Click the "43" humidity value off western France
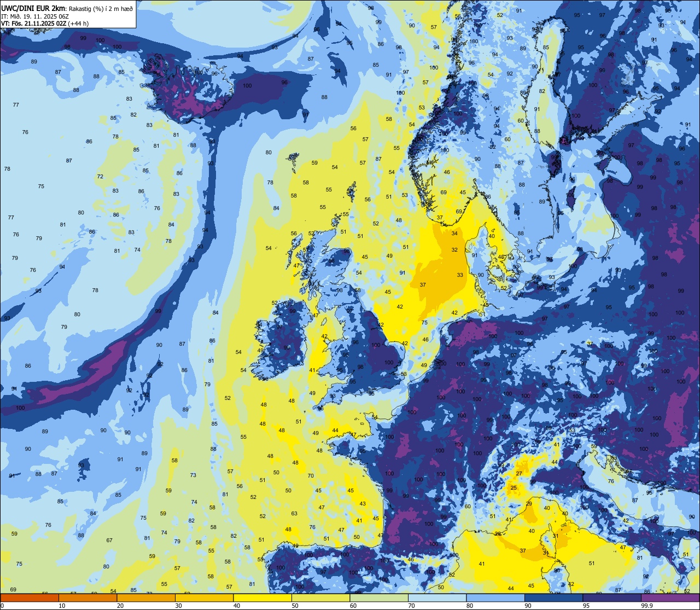The image size is (700, 610). [363, 504]
